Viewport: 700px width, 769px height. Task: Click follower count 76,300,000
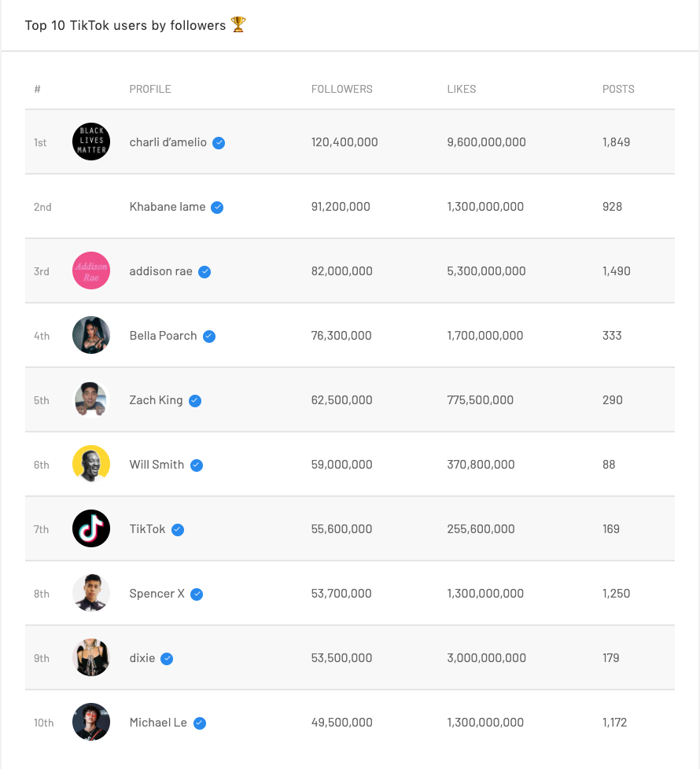(x=341, y=336)
